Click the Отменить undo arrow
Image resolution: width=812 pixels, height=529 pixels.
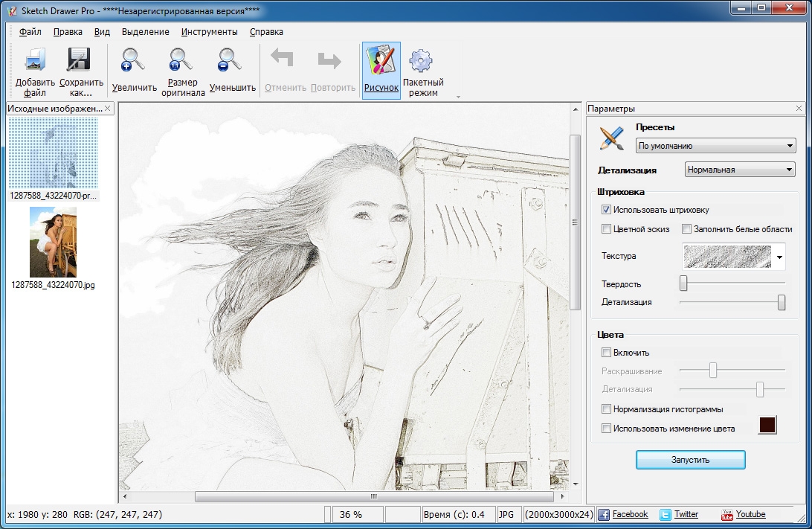click(x=283, y=58)
